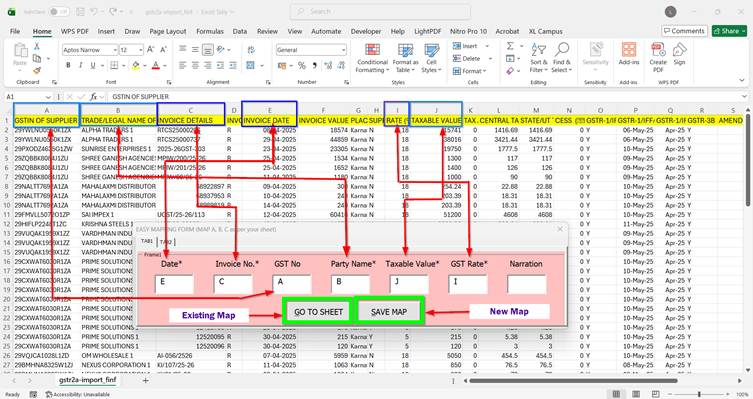Toggle Align Left alignment
The height and width of the screenshot is (399, 753).
tap(182, 65)
